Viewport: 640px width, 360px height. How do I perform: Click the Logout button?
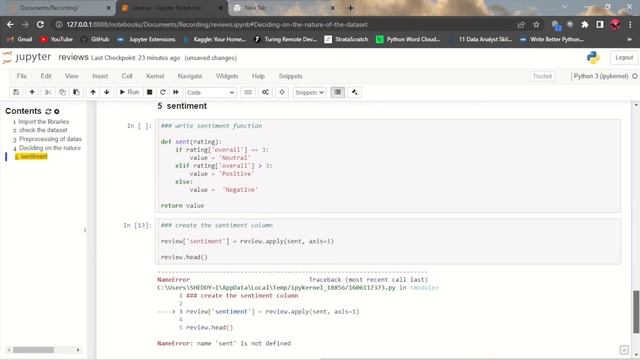[x=624, y=58]
